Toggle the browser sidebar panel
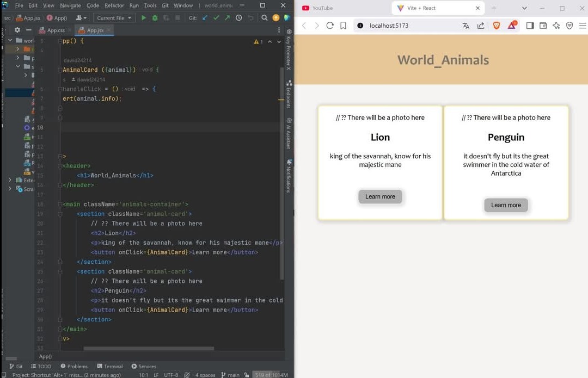The image size is (588, 378). pyautogui.click(x=530, y=26)
